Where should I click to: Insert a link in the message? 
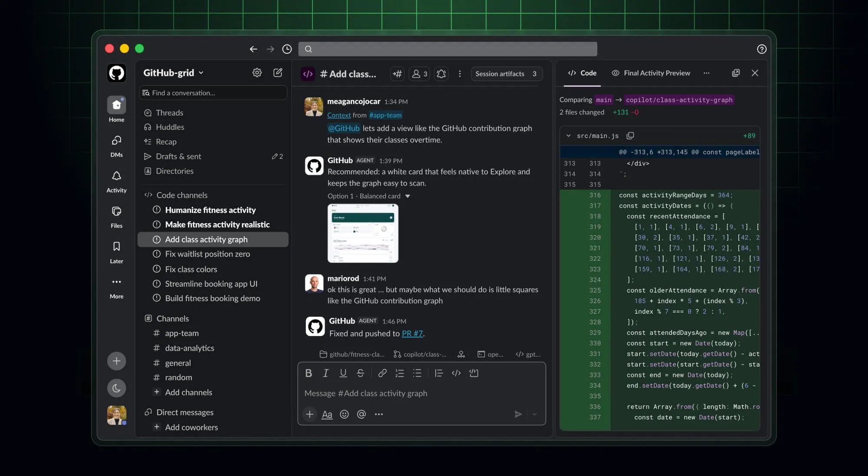382,373
